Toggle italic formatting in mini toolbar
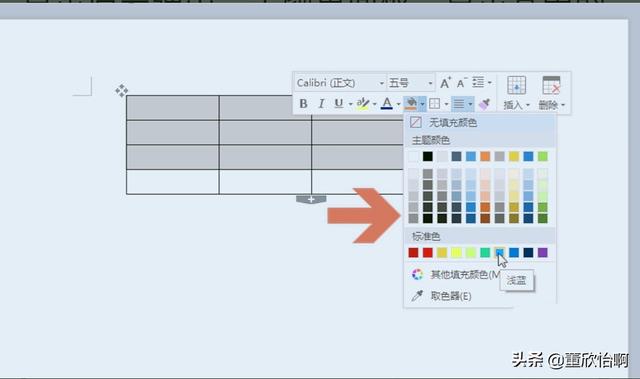Image resolution: width=640 pixels, height=379 pixels. point(322,104)
